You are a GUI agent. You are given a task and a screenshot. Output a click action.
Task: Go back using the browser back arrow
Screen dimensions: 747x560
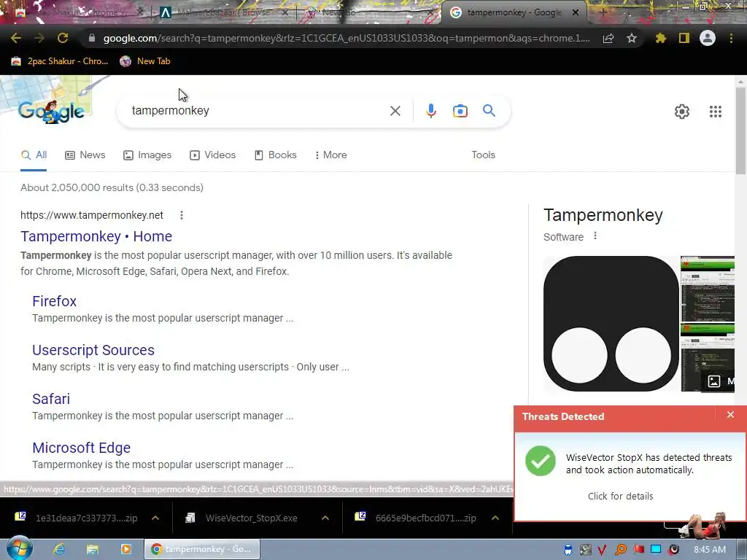point(16,38)
